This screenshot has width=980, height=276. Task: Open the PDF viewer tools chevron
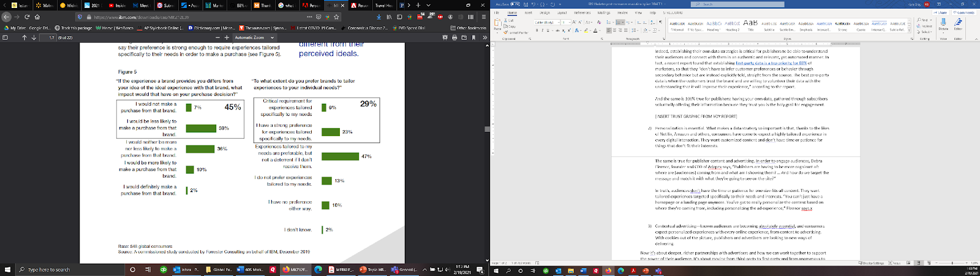pyautogui.click(x=484, y=37)
